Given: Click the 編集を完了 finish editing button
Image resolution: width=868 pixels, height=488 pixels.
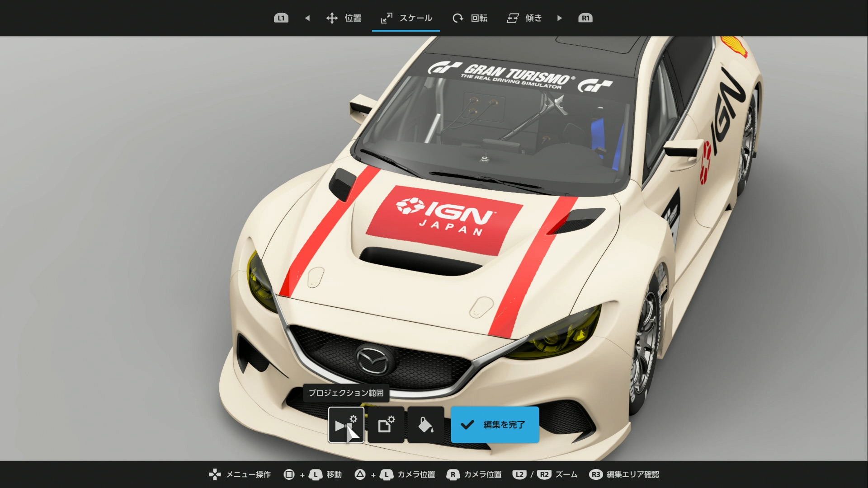Looking at the screenshot, I should point(495,425).
